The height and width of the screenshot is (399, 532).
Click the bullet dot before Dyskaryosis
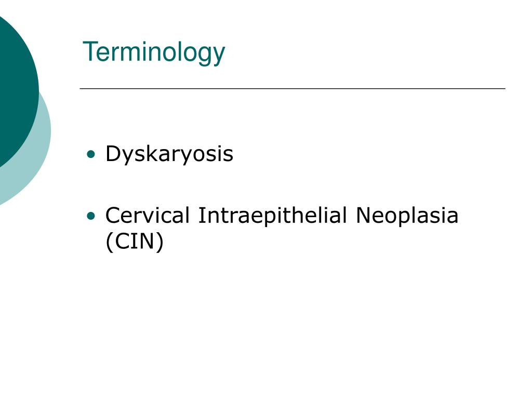(91, 154)
